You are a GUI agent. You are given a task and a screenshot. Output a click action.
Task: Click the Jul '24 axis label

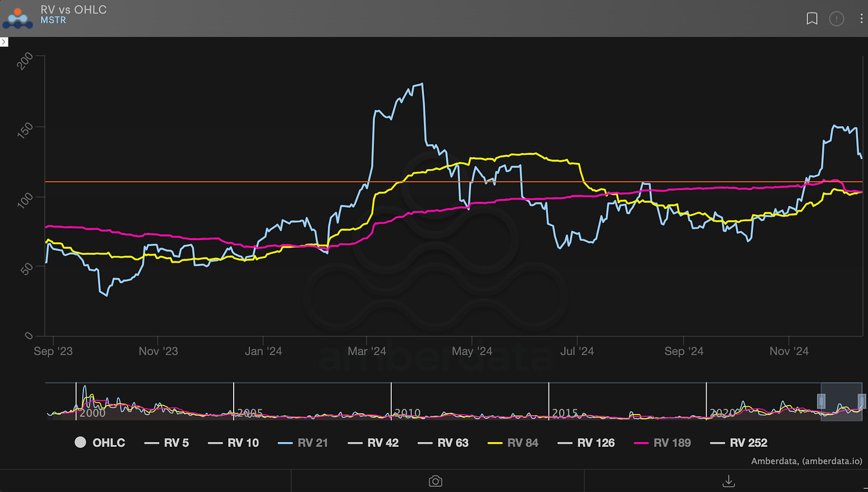pos(578,351)
